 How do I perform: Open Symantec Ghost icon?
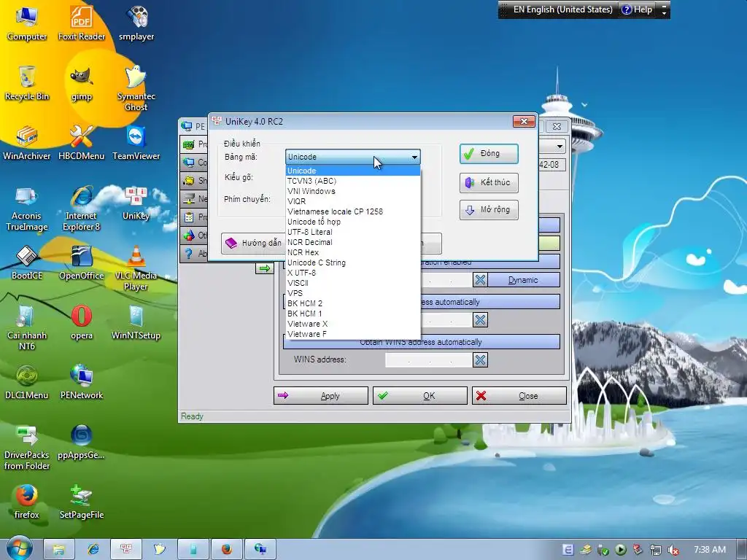136,88
